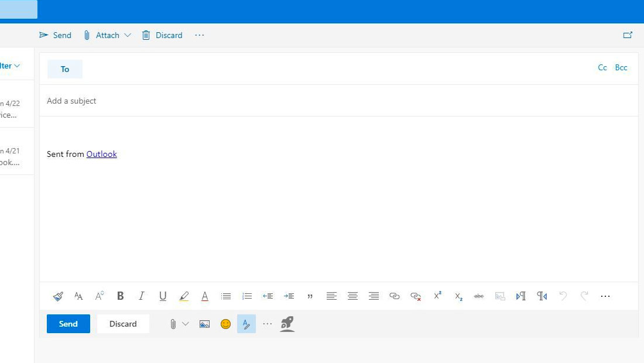
Task: Click the Format painter icon
Action: (x=58, y=296)
